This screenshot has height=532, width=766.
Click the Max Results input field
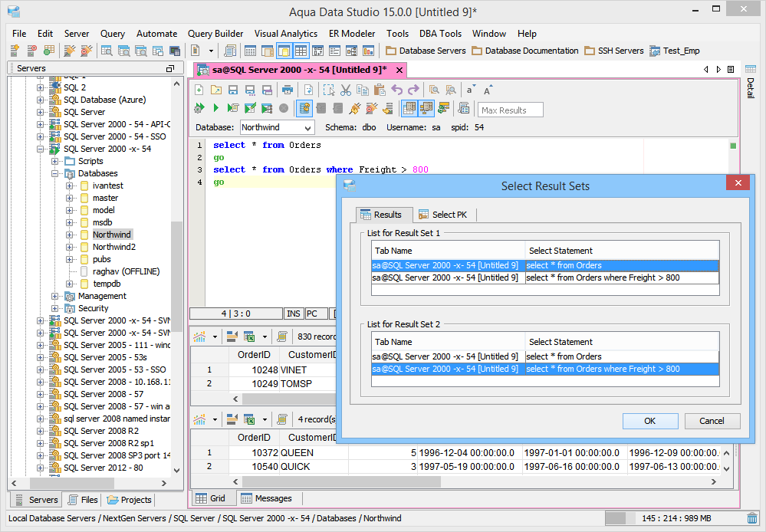[x=510, y=110]
